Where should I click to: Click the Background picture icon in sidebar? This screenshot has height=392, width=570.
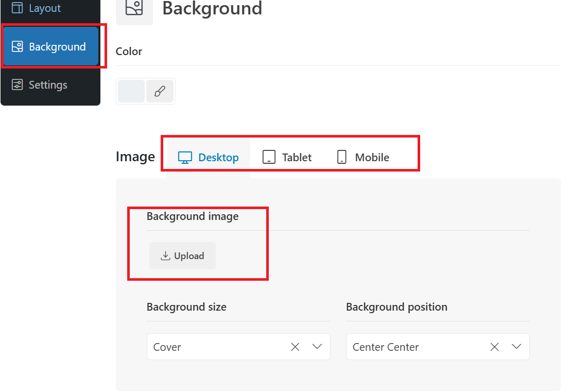pos(17,46)
